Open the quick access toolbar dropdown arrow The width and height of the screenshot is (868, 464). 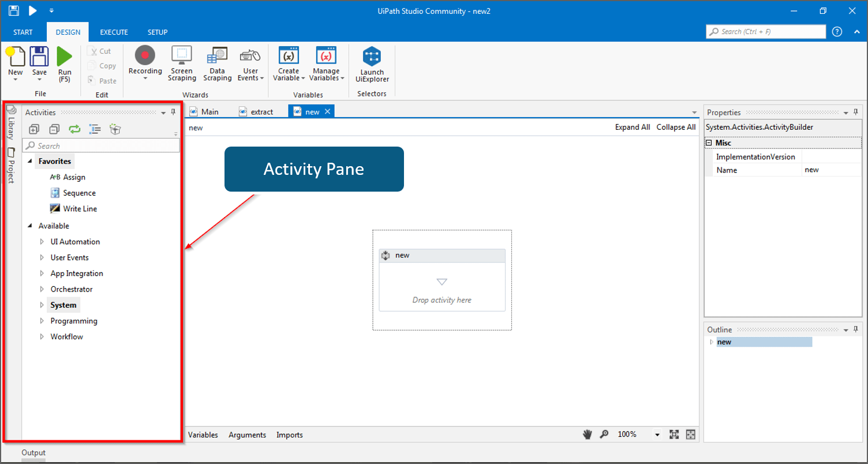pyautogui.click(x=51, y=10)
